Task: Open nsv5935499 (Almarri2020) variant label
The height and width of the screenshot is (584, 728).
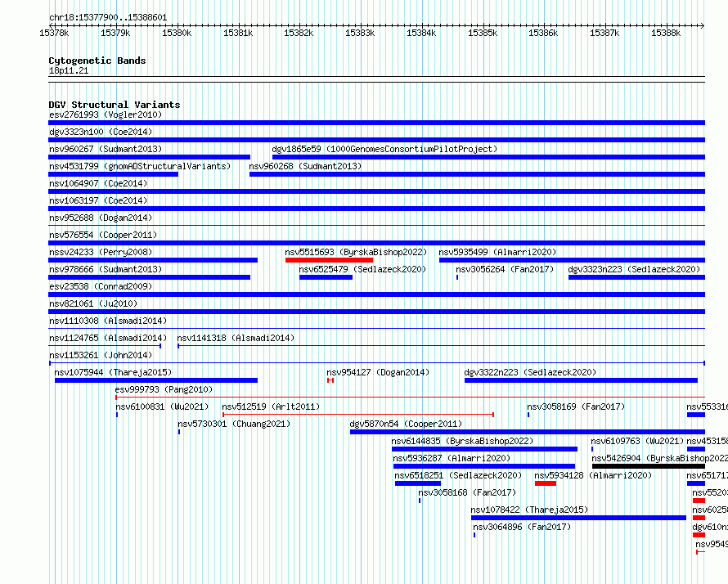Action: 497,252
